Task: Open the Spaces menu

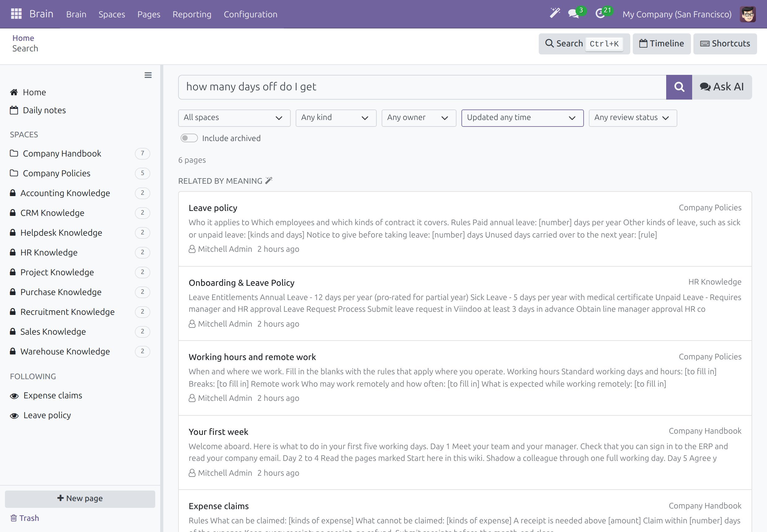Action: click(x=112, y=14)
